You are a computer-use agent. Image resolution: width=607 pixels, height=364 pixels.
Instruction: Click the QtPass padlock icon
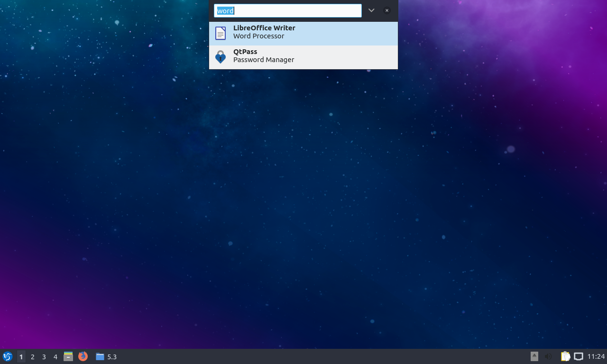pyautogui.click(x=221, y=57)
